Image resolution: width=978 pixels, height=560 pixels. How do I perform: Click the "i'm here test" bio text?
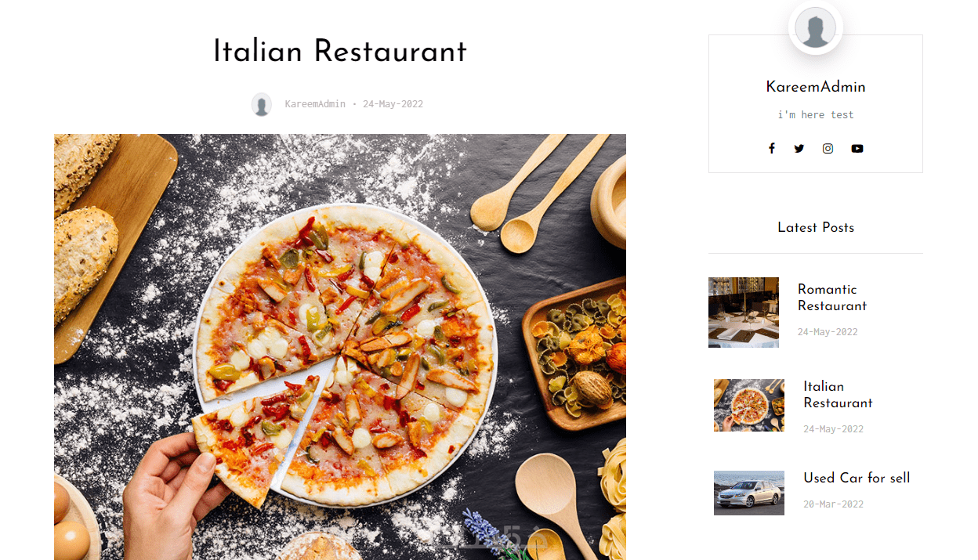click(816, 114)
